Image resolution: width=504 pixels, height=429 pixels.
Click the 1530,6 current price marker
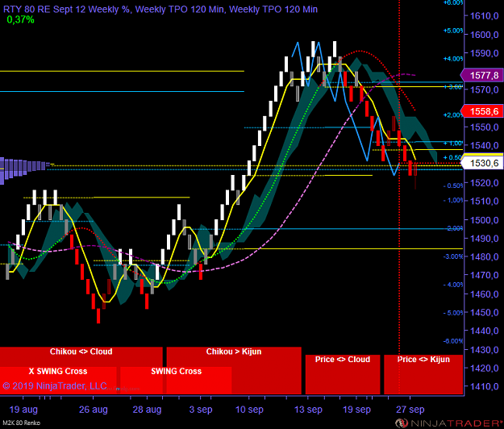481,163
